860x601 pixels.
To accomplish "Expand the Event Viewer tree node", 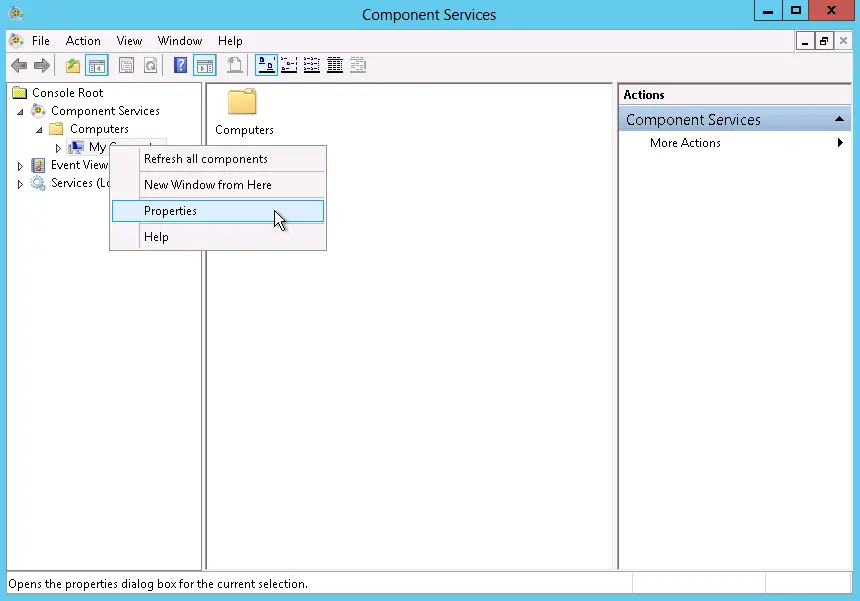I will pyautogui.click(x=20, y=166).
